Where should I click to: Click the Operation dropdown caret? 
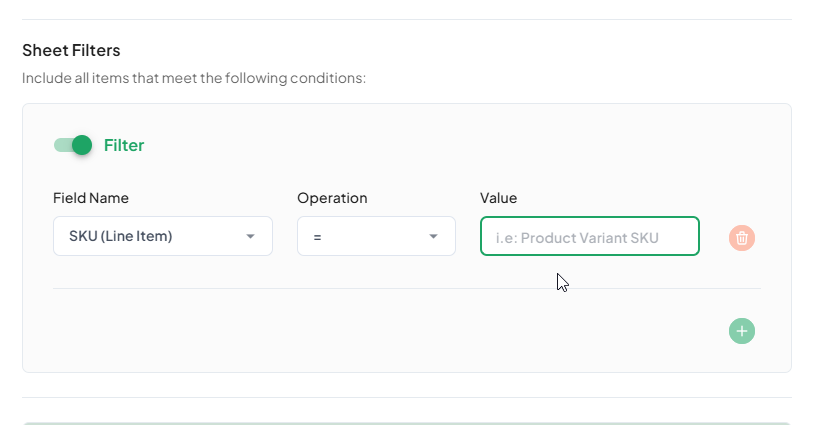(434, 236)
